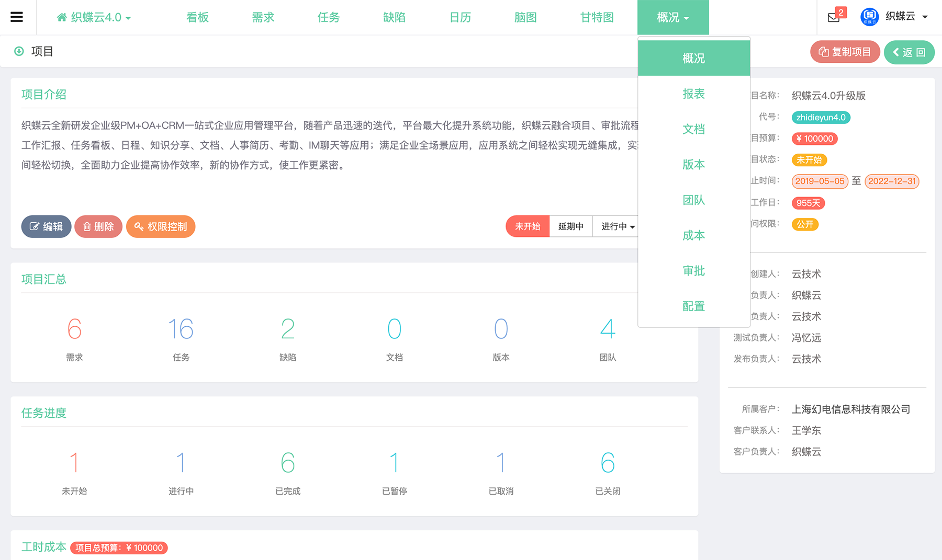Open the hamburger sidebar menu

[17, 17]
